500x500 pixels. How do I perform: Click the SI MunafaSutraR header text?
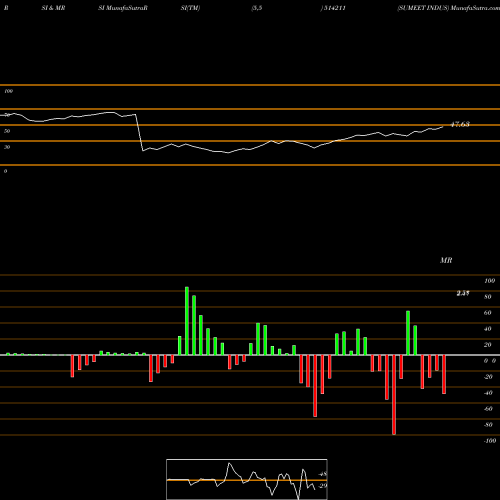[123, 8]
